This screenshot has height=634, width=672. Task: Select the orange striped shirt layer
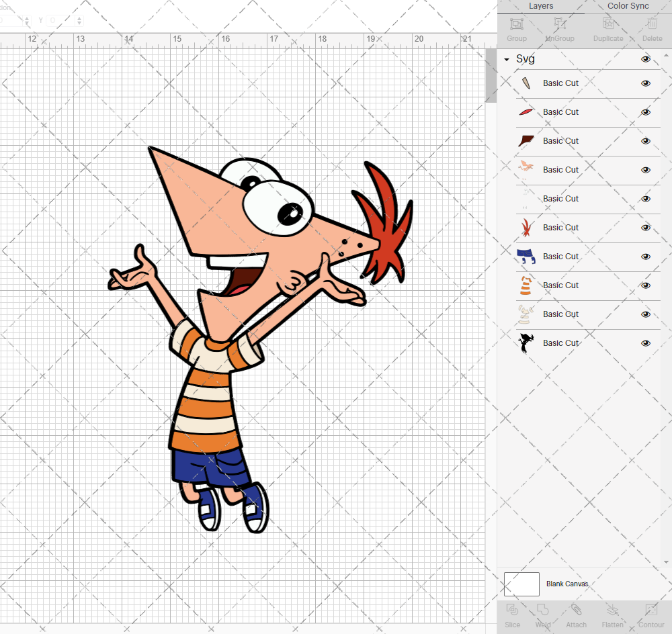pos(560,285)
